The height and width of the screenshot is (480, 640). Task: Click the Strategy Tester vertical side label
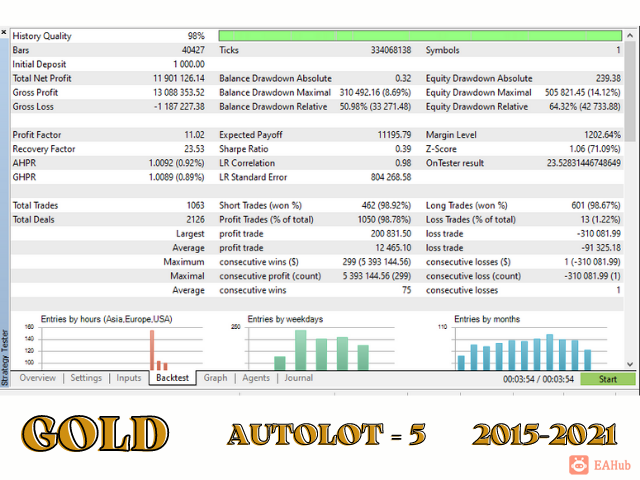tap(4, 358)
